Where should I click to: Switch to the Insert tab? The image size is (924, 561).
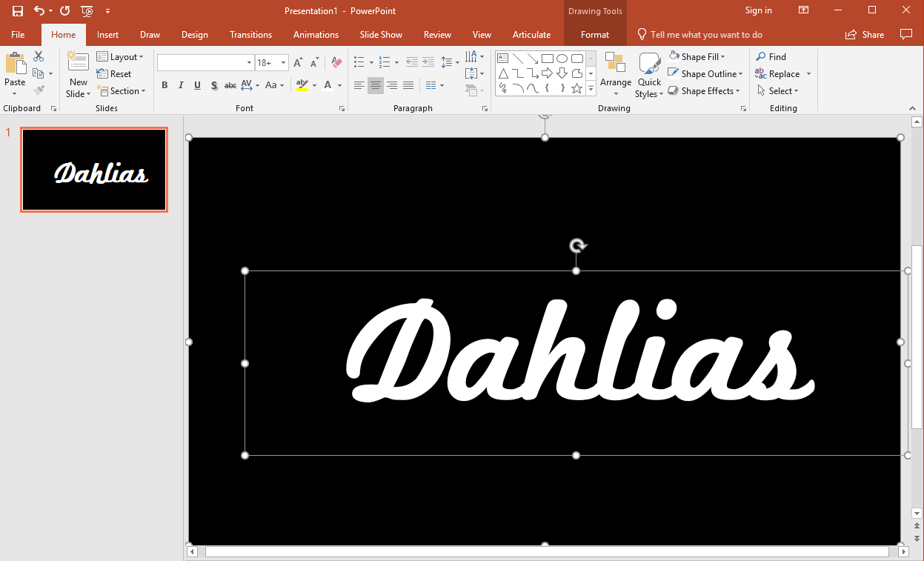[x=107, y=35]
